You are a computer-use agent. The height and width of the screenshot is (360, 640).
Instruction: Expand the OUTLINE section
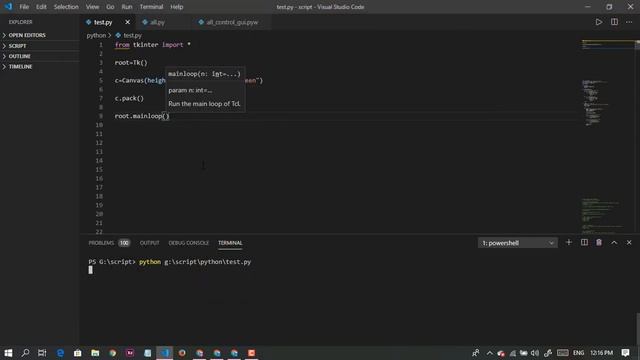tap(40, 56)
